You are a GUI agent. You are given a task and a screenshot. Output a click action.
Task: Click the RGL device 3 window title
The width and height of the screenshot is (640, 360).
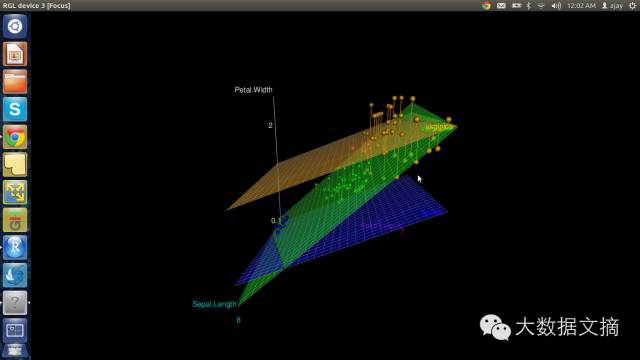(36, 6)
